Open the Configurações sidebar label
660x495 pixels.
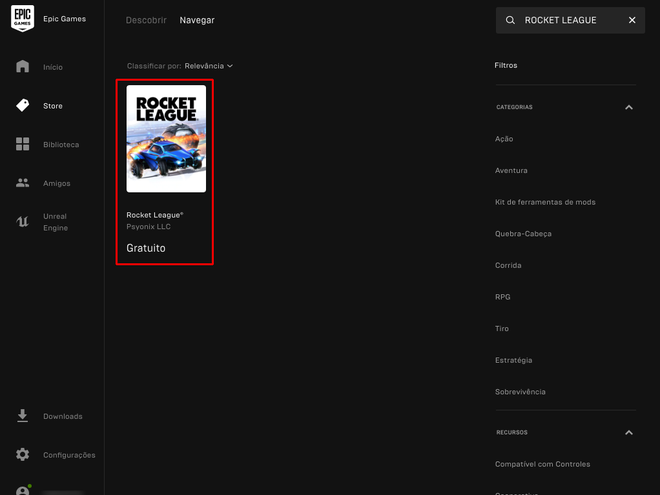69,455
